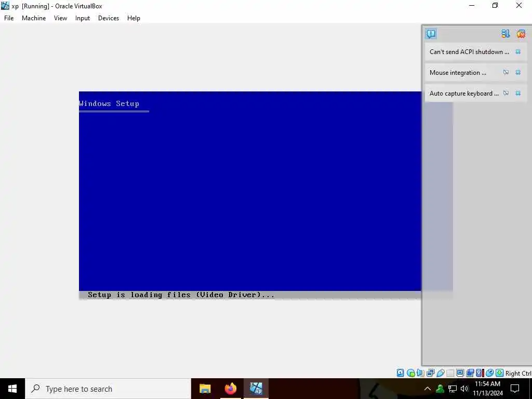
Task: Launch Firefox from the taskbar
Action: pyautogui.click(x=231, y=389)
